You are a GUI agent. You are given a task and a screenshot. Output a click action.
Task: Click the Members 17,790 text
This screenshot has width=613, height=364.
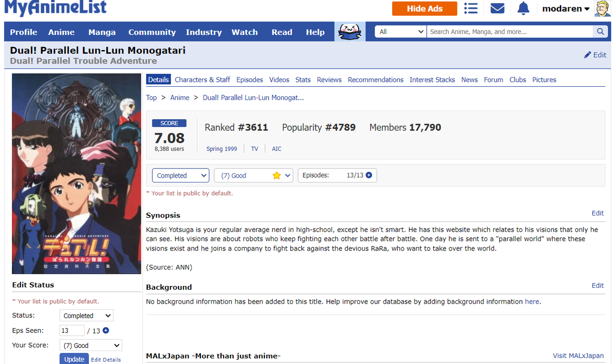click(x=405, y=127)
